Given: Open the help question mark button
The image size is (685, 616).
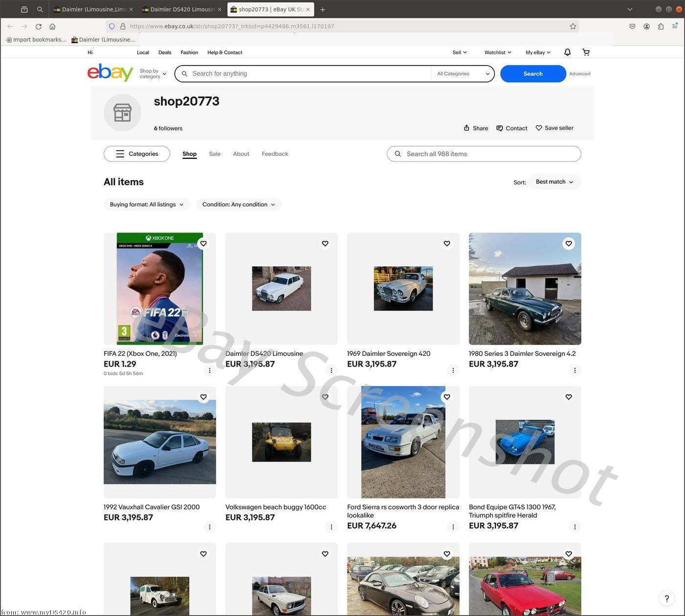Looking at the screenshot, I should [x=666, y=598].
